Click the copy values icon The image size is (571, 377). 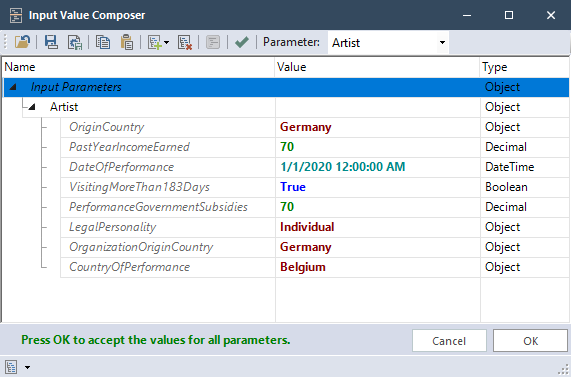coord(103,42)
